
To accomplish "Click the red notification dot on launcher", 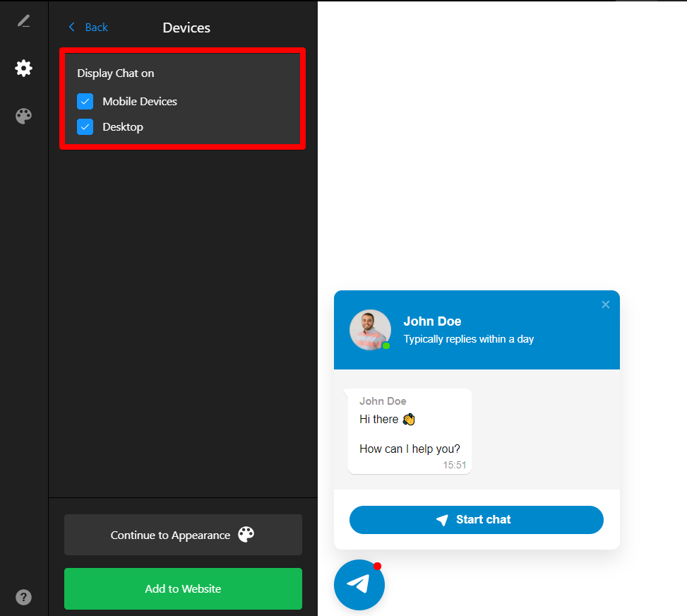I will click(x=377, y=566).
